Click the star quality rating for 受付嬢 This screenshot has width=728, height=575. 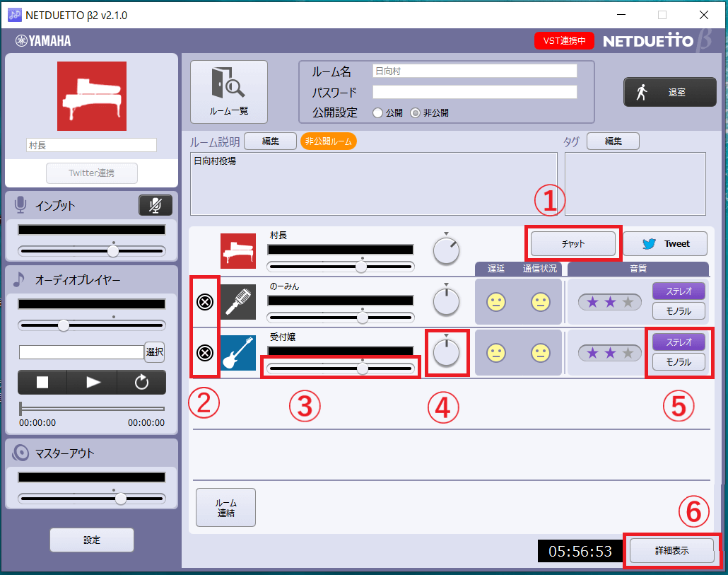610,354
